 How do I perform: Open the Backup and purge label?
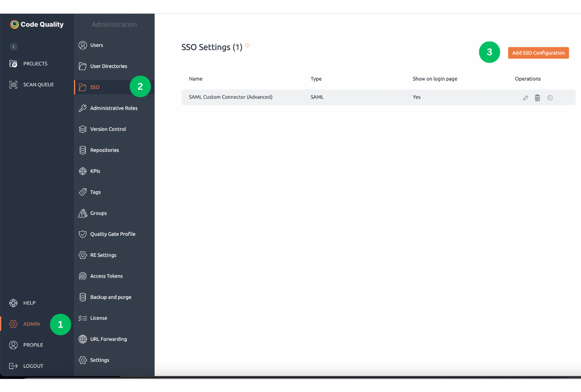[111, 297]
